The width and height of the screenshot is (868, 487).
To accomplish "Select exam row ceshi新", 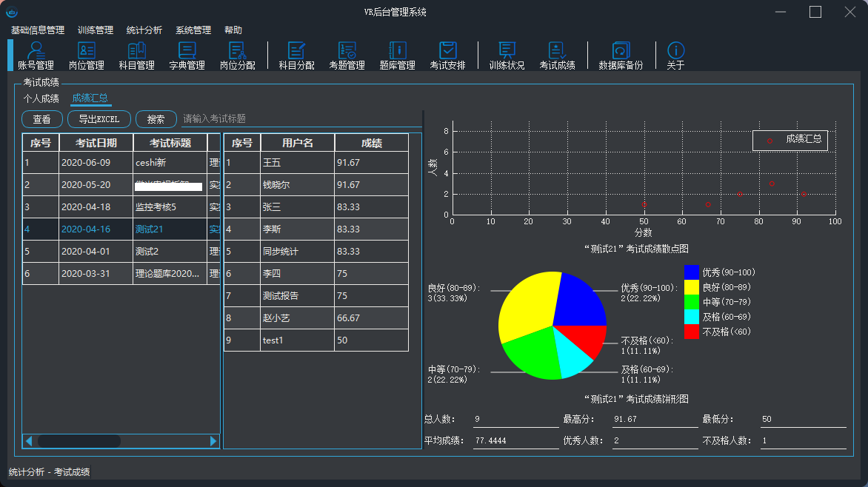I will click(x=121, y=163).
